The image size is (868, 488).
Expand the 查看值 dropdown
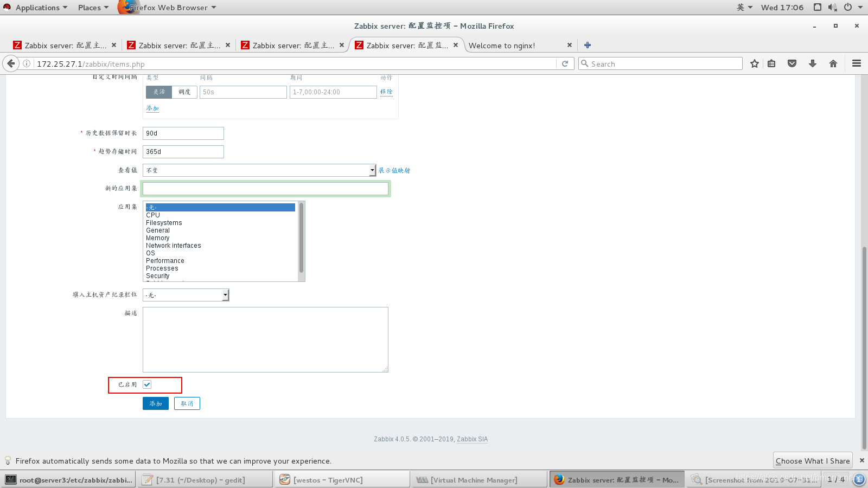pos(259,170)
